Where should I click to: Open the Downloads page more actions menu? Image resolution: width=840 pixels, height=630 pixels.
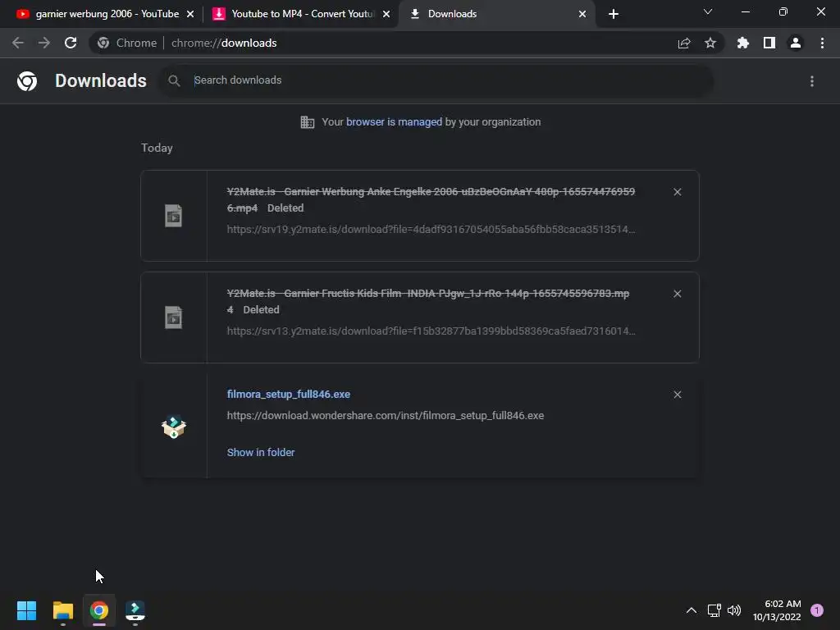click(812, 81)
